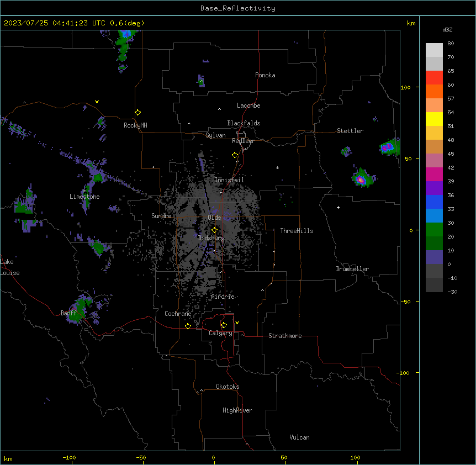Click the Didsbury label

click(x=211, y=238)
